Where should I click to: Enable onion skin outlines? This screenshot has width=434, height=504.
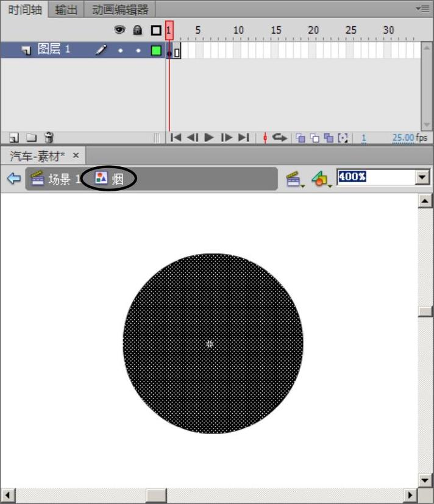[x=315, y=138]
